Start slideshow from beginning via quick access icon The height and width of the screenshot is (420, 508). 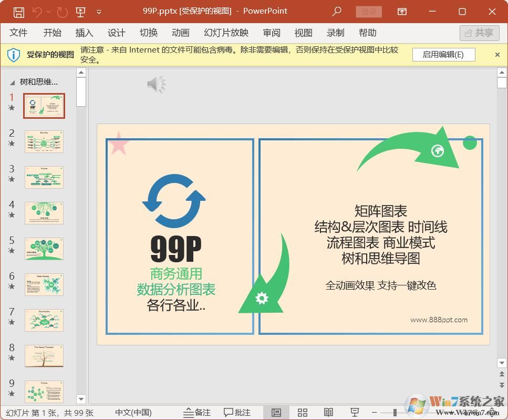click(x=80, y=12)
